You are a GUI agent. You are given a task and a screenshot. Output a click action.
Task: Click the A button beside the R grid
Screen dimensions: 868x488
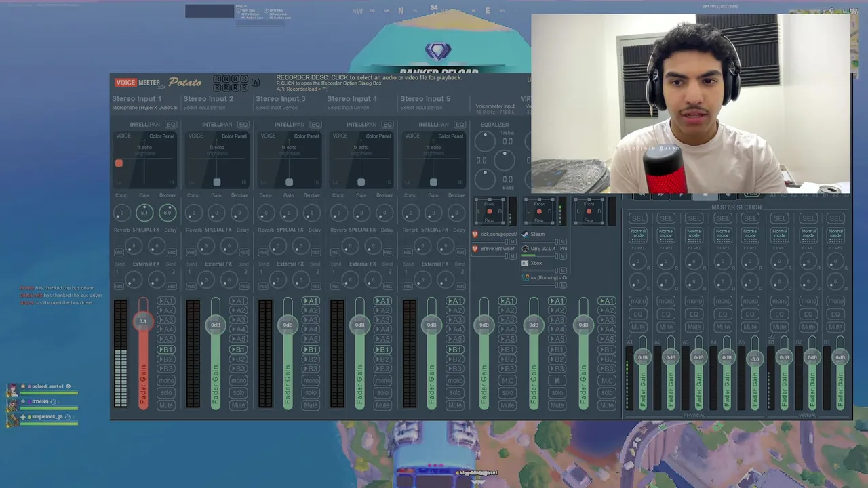pyautogui.click(x=255, y=83)
